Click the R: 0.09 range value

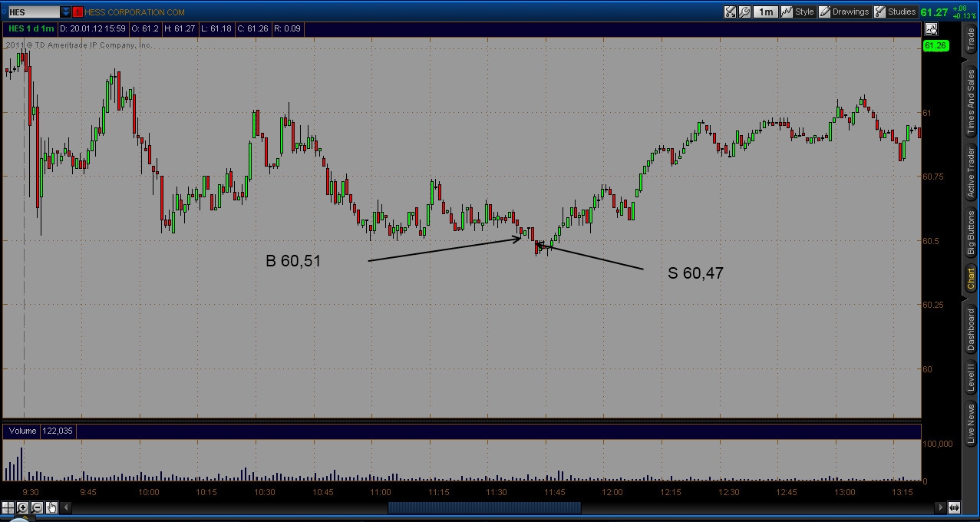pyautogui.click(x=288, y=28)
